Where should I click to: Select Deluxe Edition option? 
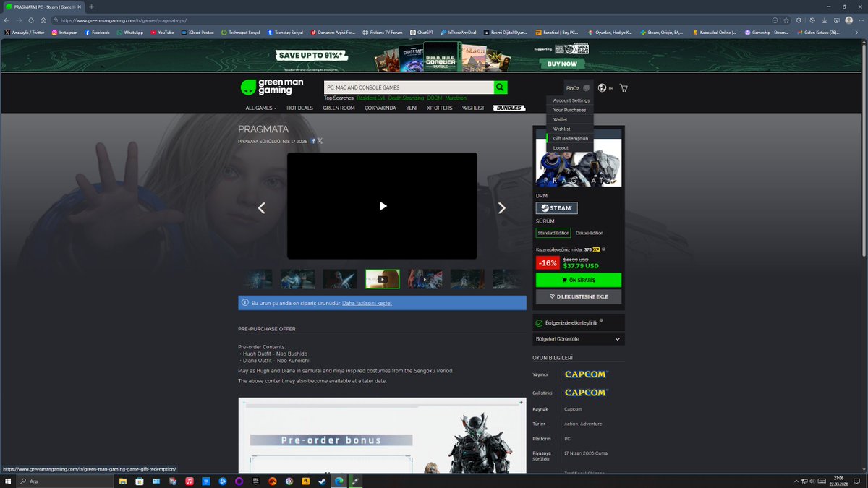tap(590, 233)
